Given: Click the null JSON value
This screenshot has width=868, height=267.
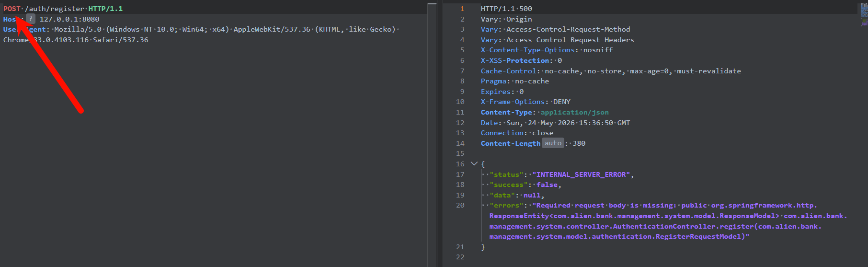Looking at the screenshot, I should [x=532, y=195].
